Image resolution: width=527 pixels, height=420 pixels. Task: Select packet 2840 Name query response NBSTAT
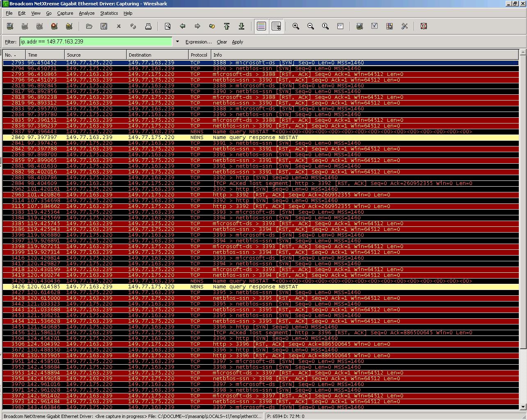[261, 137]
